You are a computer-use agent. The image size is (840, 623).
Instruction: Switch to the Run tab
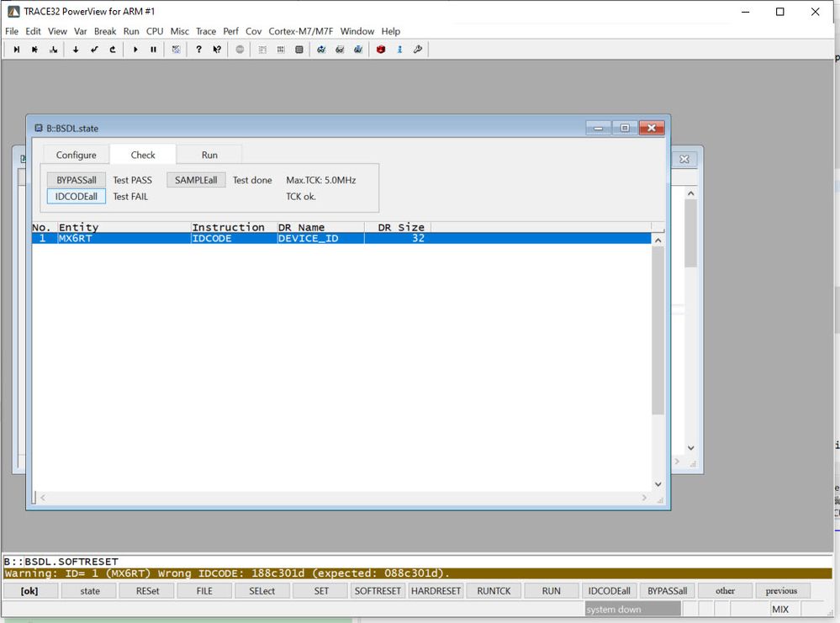pos(209,155)
